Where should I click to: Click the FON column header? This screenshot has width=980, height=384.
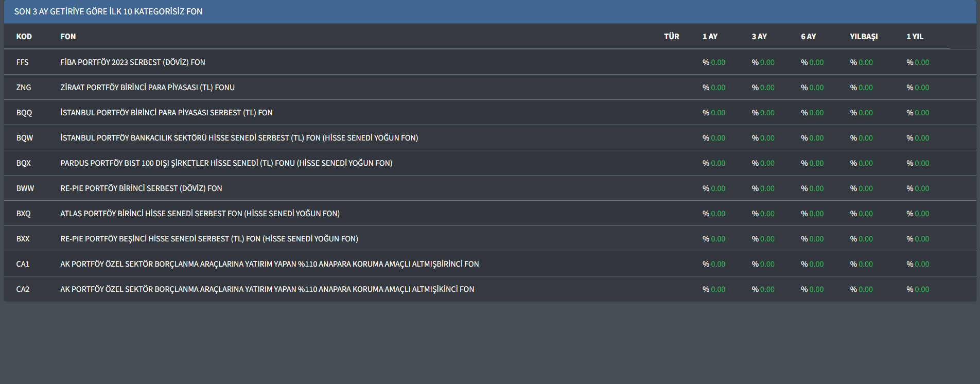[68, 37]
